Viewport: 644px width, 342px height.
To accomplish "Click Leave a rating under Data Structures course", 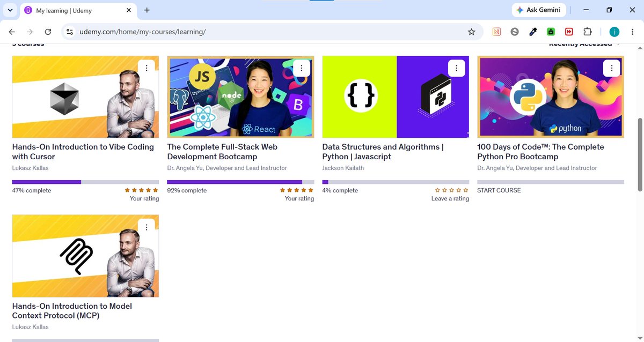I will (x=450, y=198).
